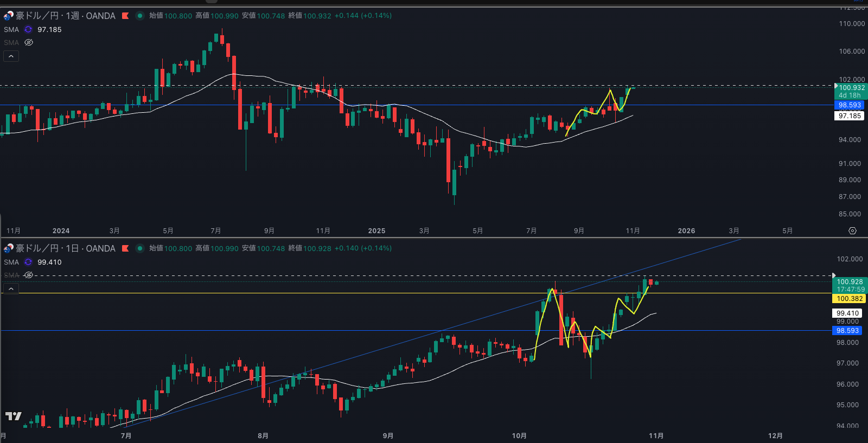868x443 pixels.
Task: Collapse indicator legend on daily chart
Action: point(11,288)
